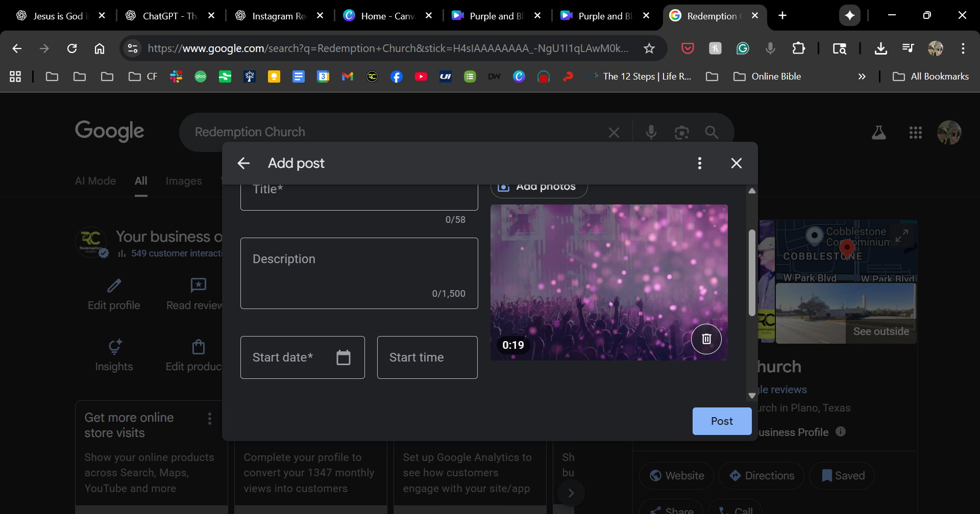This screenshot has width=980, height=514.
Task: Delete the uploaded video with trash icon
Action: click(706, 339)
